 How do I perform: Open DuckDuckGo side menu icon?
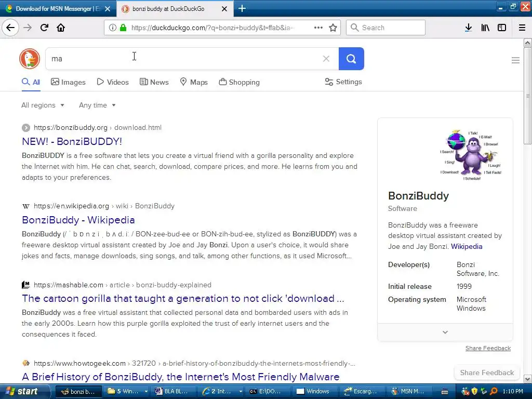point(515,60)
